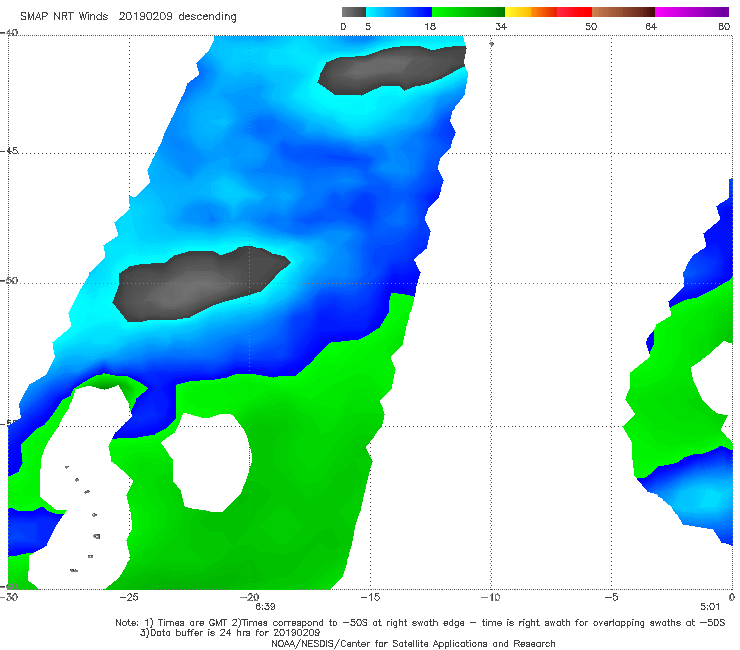Click the longitude axis label '-10'
The height and width of the screenshot is (650, 740).
491,597
